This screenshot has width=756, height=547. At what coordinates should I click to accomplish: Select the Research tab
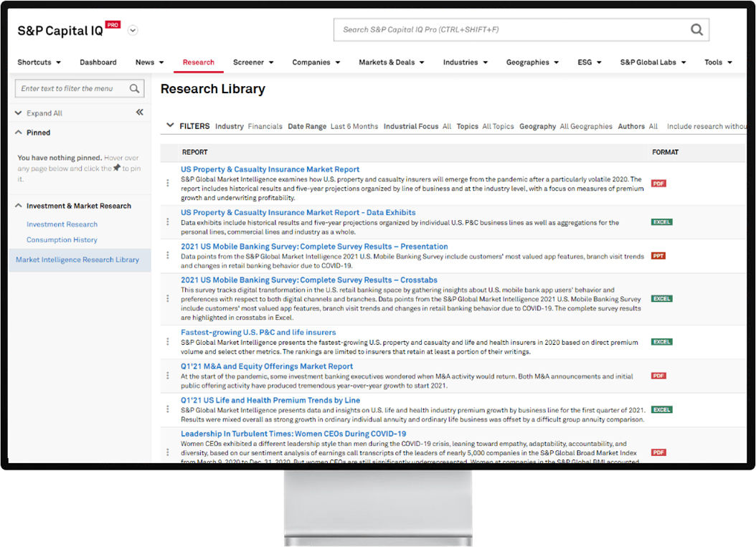coord(199,62)
